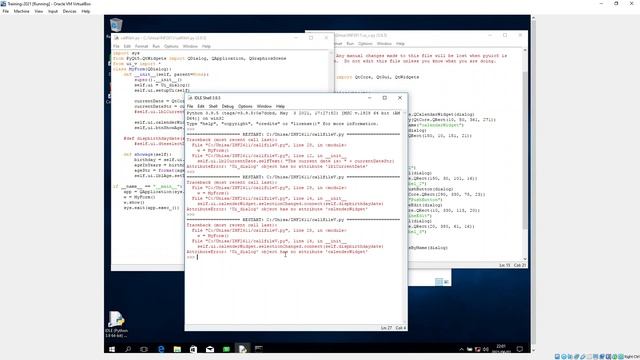Viewport: 640px width, 360px height.
Task: Open the Mail app from the taskbar
Action: [210, 349]
